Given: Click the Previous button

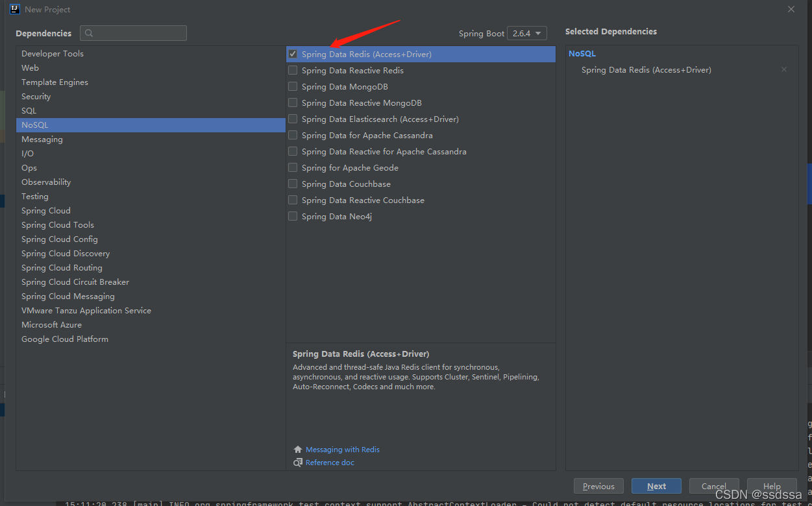Looking at the screenshot, I should (x=598, y=487).
